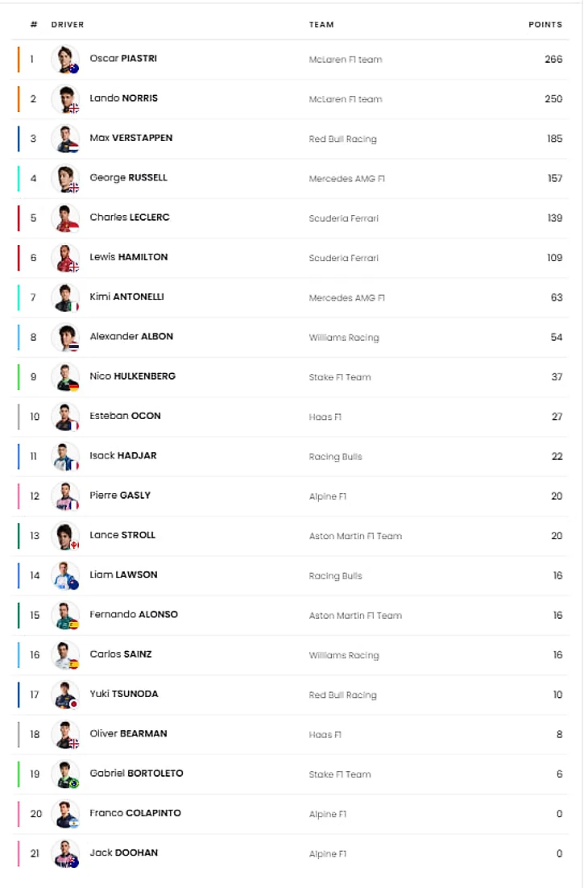Click Lando Norris's driver photo

65,99
